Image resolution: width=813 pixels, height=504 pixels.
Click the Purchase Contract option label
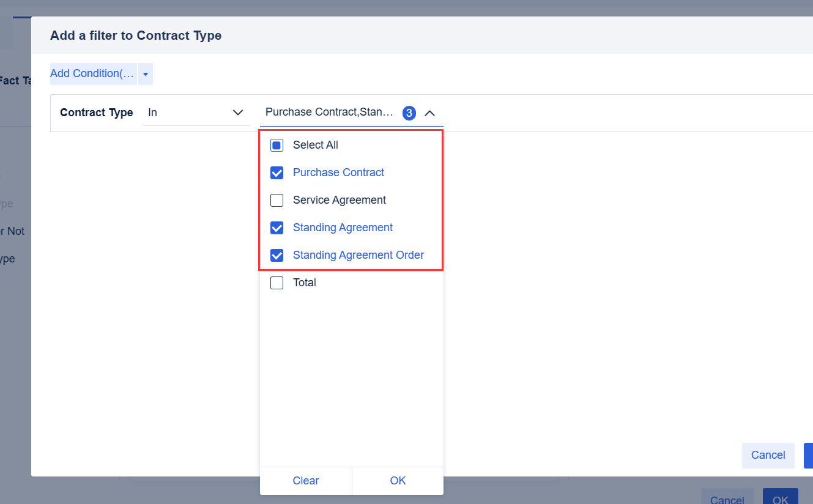(x=338, y=172)
